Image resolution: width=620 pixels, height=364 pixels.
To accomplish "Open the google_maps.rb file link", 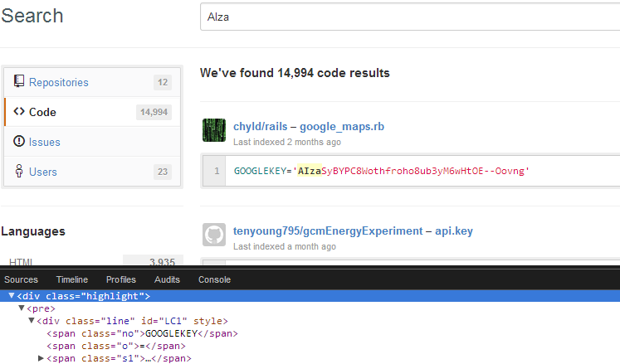I will coord(341,127).
